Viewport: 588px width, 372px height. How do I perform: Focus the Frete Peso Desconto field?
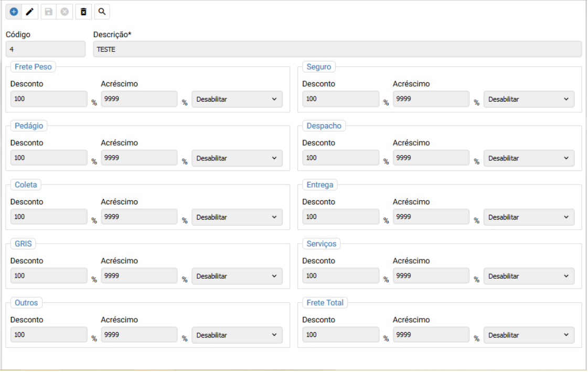(49, 99)
